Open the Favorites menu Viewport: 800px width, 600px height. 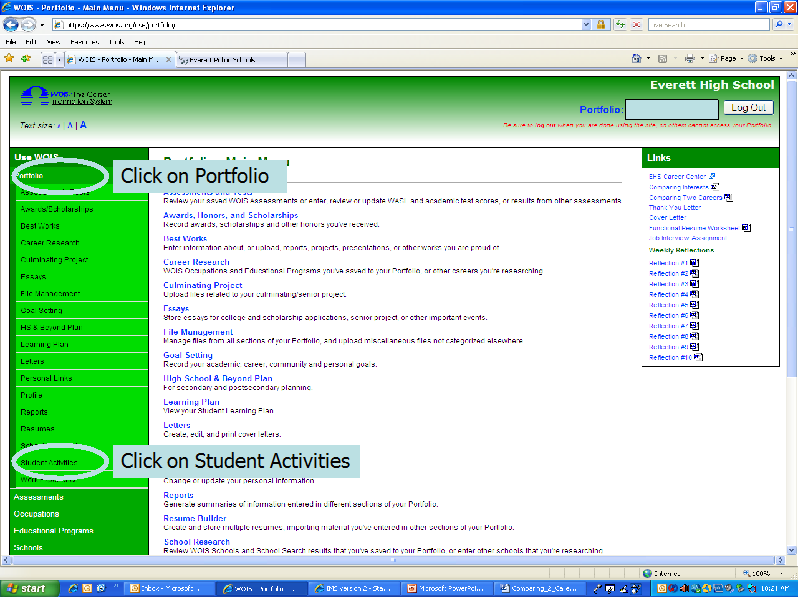84,42
